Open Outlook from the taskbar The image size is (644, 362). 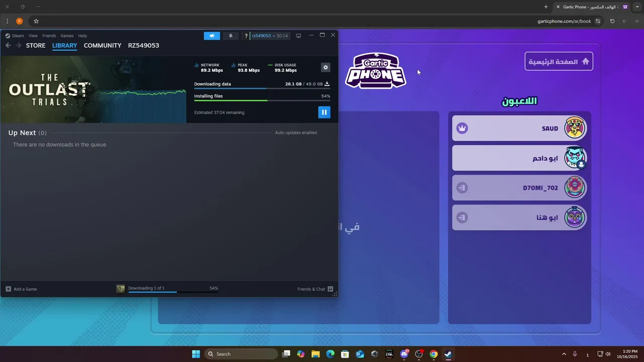point(360,354)
